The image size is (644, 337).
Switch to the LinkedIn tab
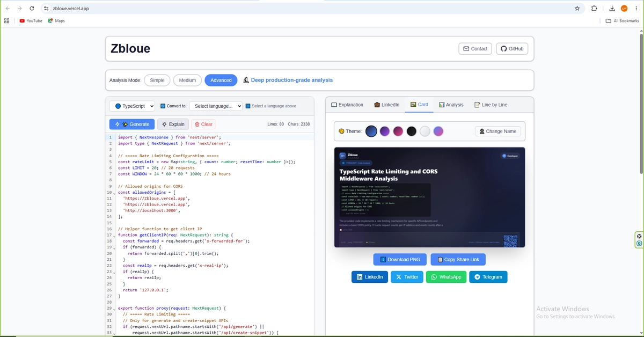(x=386, y=105)
